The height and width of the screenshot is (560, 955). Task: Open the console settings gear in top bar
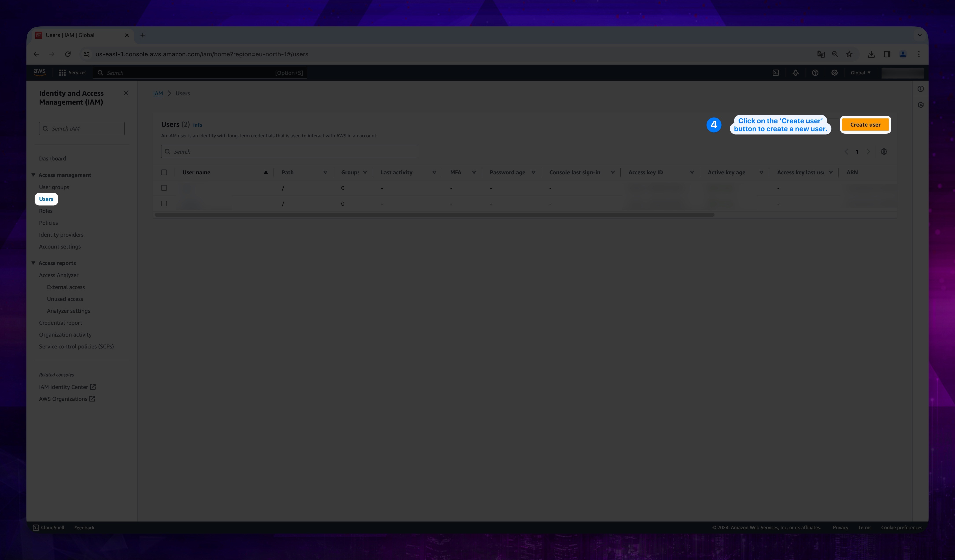tap(835, 73)
